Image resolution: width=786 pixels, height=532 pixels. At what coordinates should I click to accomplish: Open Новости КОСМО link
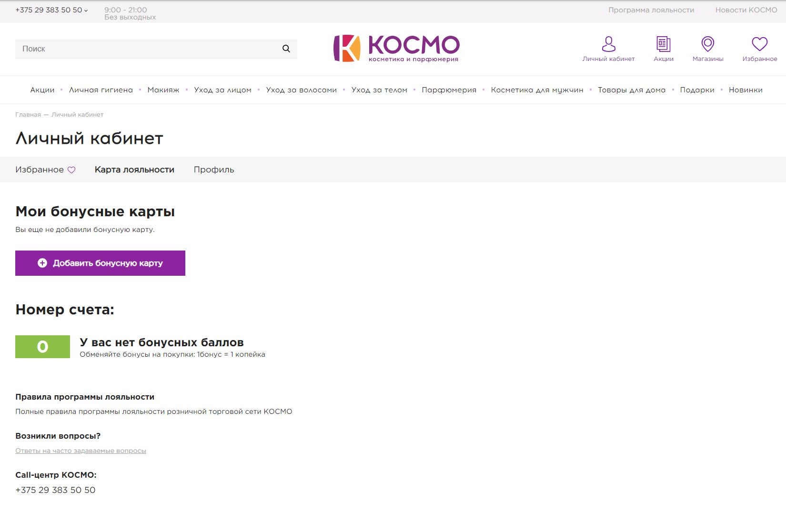coord(746,10)
